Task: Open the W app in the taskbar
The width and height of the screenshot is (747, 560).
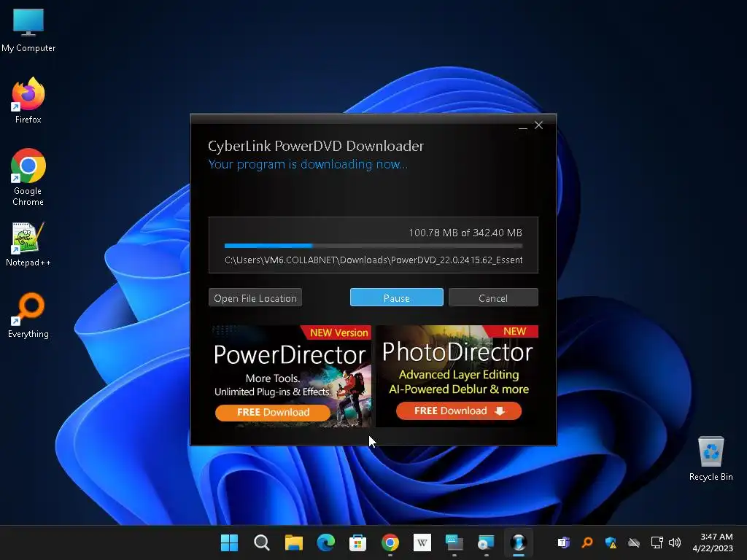Action: [422, 542]
